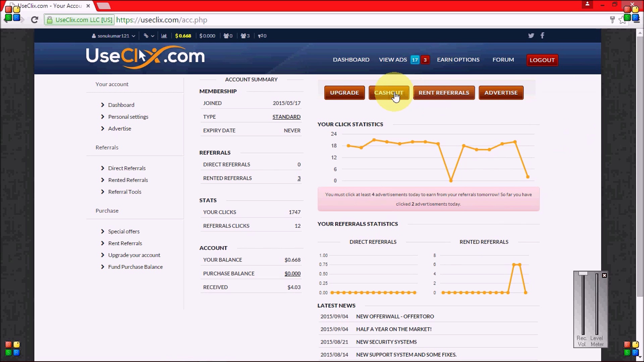Open the Facebook icon in the header
The image size is (644, 362).
[542, 36]
